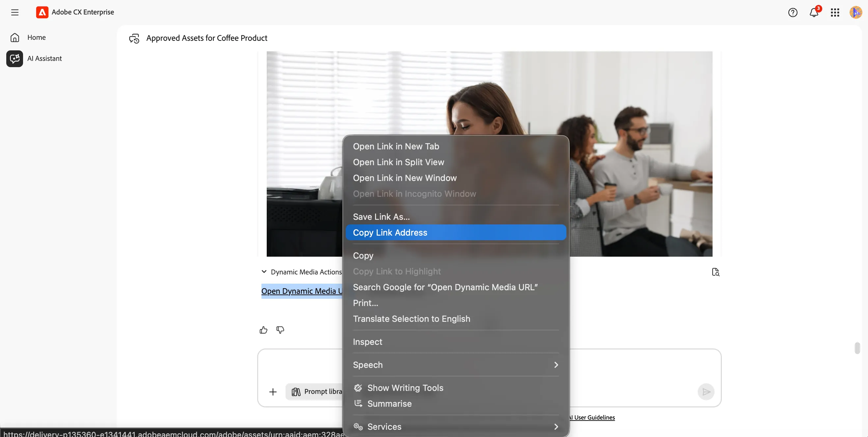Screen dimensions: 868x437
Task: Click the help question mark icon
Action: click(x=793, y=13)
